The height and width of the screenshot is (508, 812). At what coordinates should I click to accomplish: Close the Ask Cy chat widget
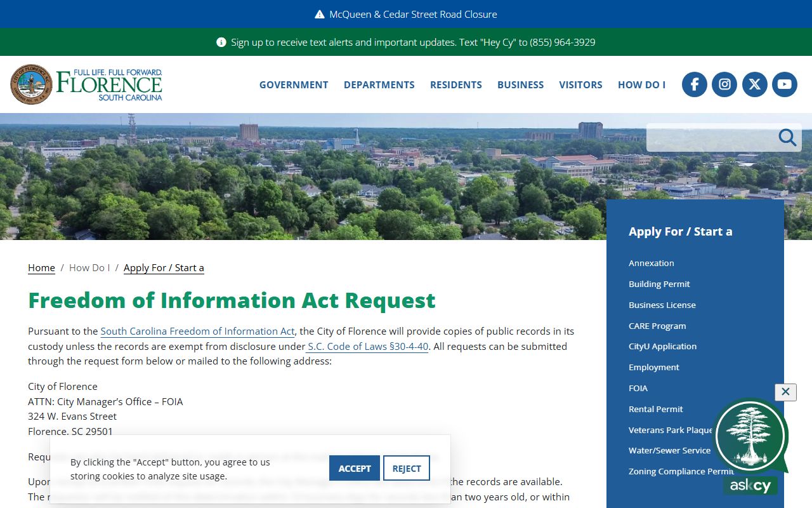785,392
